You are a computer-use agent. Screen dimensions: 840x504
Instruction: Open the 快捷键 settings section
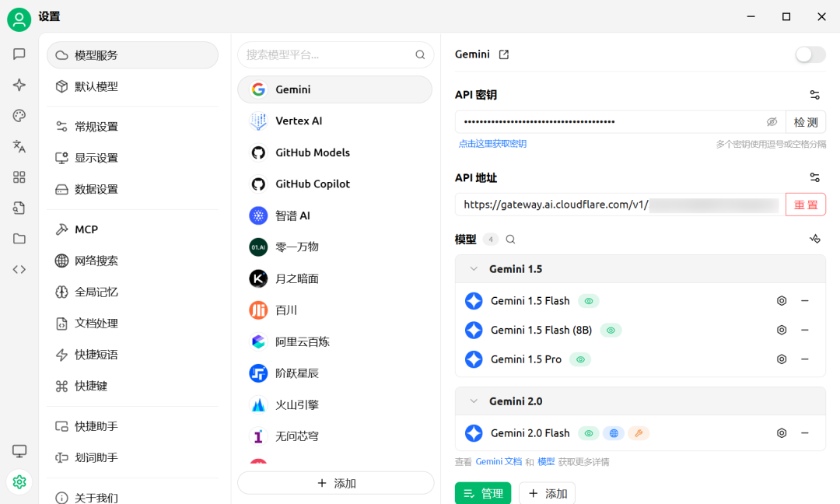132,386
